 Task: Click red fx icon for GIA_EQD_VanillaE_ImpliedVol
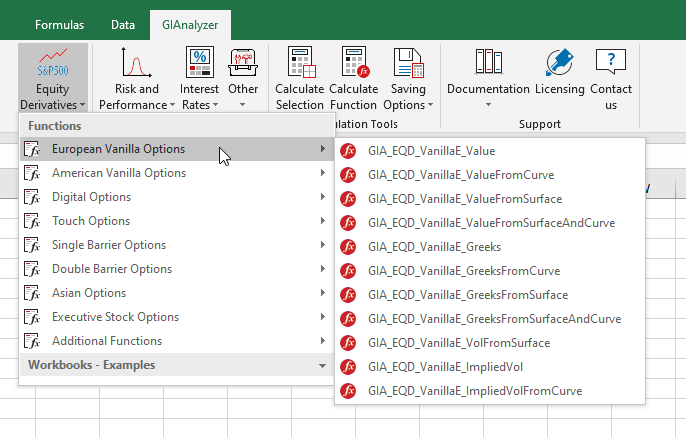coord(348,367)
